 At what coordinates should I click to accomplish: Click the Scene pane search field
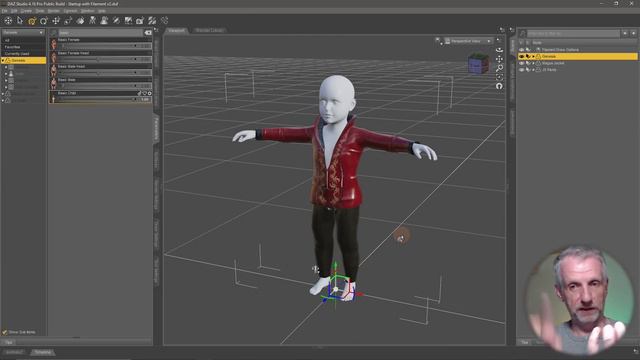tap(573, 33)
